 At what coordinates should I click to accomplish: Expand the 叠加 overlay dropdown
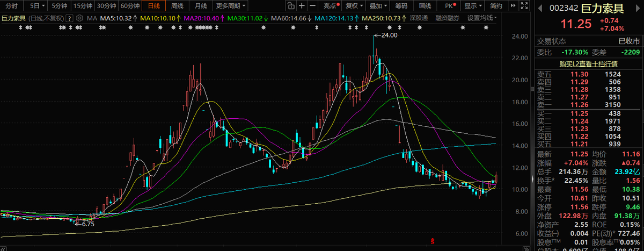point(378,6)
